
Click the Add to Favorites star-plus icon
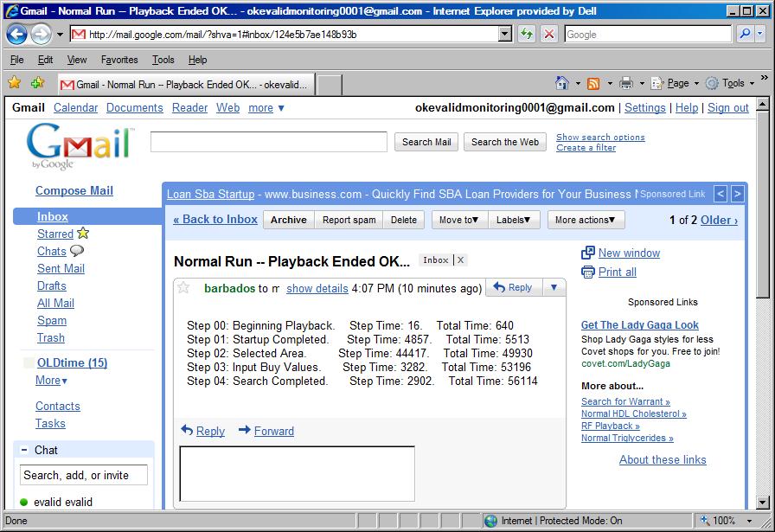[x=37, y=82]
